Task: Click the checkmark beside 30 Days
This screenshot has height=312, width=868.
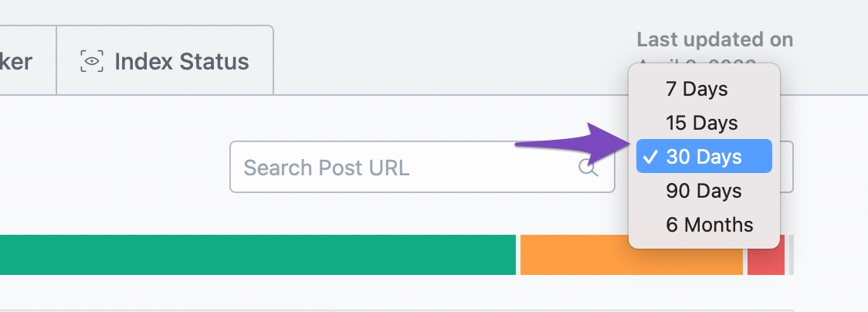Action: point(650,157)
